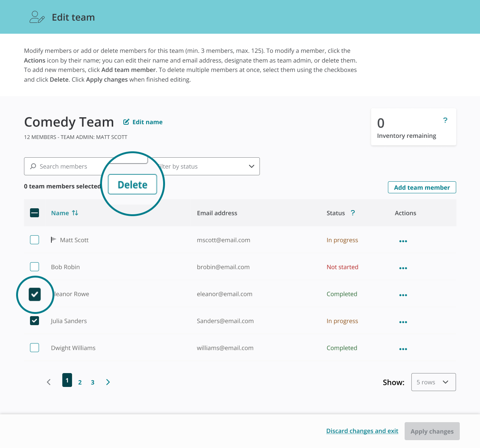Select Bob Robin's checkbox
This screenshot has height=448, width=480.
point(34,267)
